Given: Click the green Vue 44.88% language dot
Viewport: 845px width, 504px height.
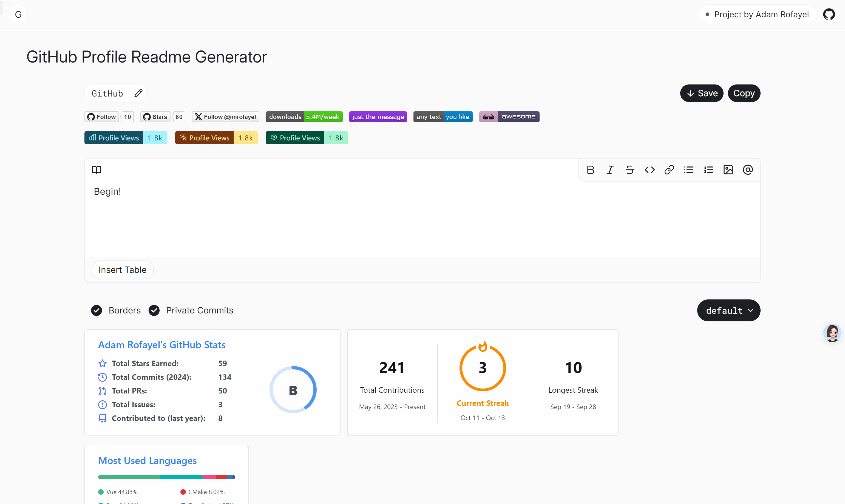Looking at the screenshot, I should [x=101, y=492].
